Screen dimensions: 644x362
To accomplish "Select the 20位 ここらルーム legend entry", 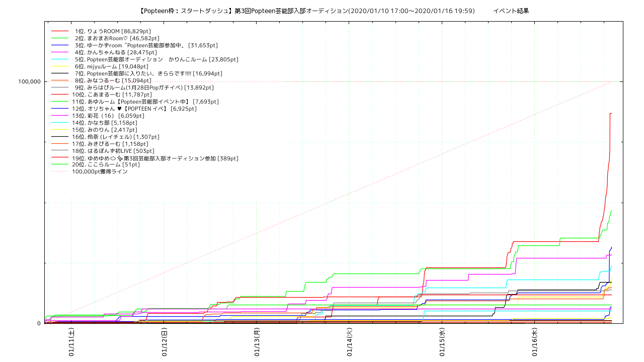I will [106, 164].
